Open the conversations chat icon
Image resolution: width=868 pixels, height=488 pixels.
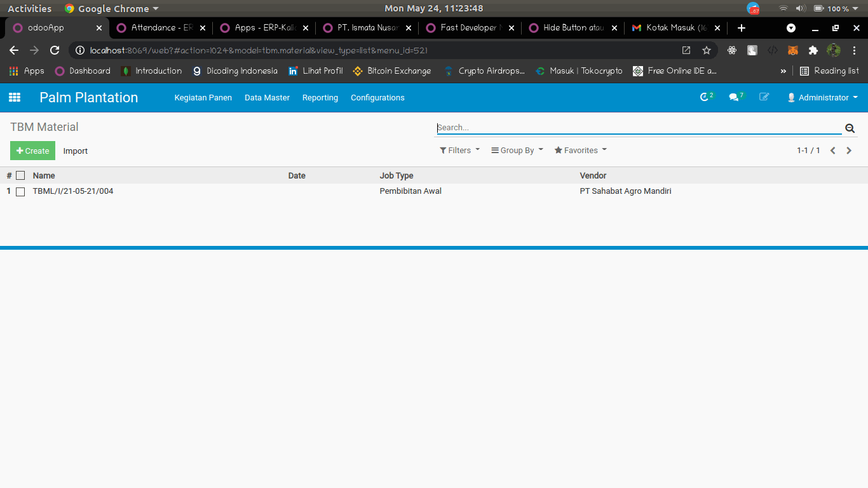click(735, 97)
